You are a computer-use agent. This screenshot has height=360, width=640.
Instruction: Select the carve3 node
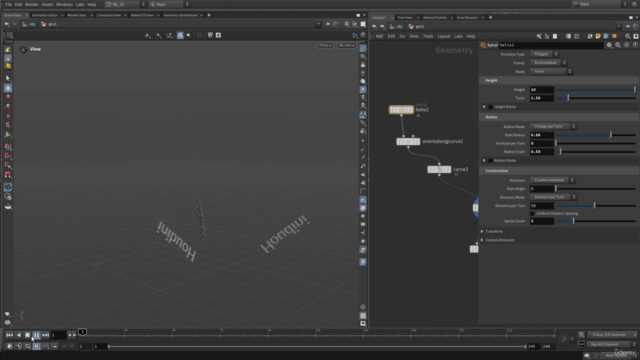coord(439,169)
